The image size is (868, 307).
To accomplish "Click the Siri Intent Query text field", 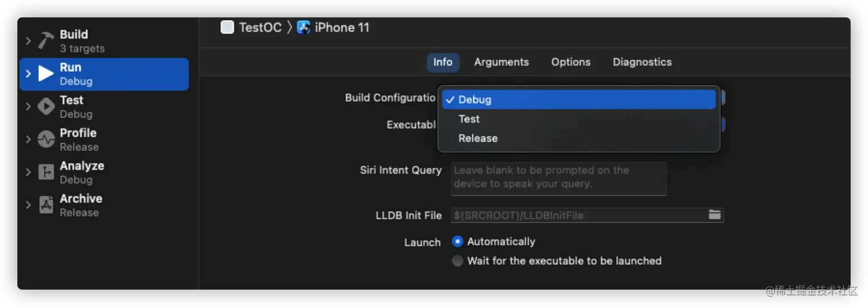I will (559, 178).
